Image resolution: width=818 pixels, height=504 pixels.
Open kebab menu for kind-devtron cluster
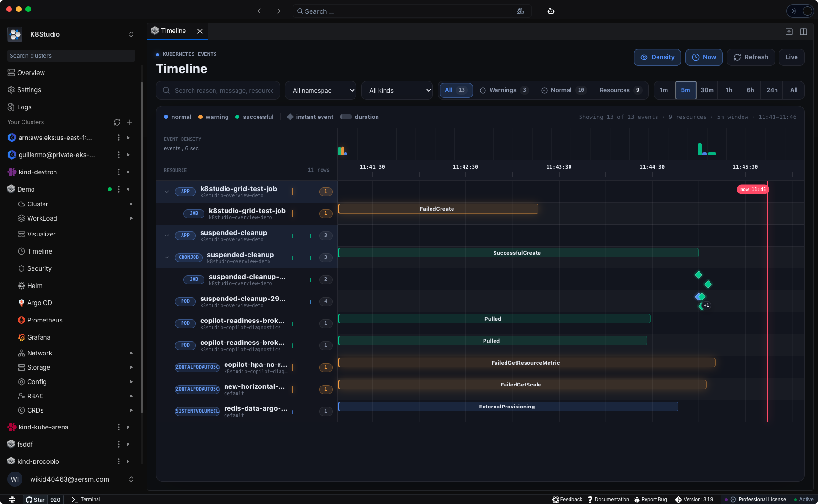coord(119,172)
